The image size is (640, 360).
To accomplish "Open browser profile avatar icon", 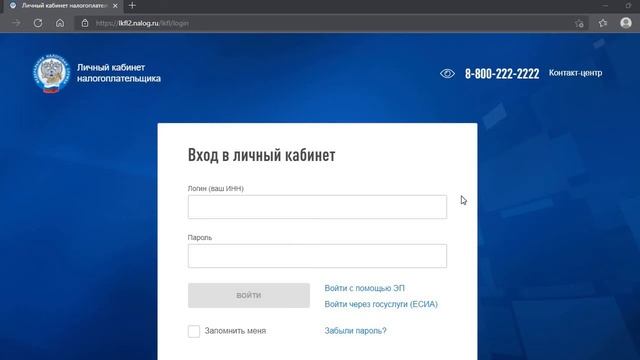I will [626, 23].
